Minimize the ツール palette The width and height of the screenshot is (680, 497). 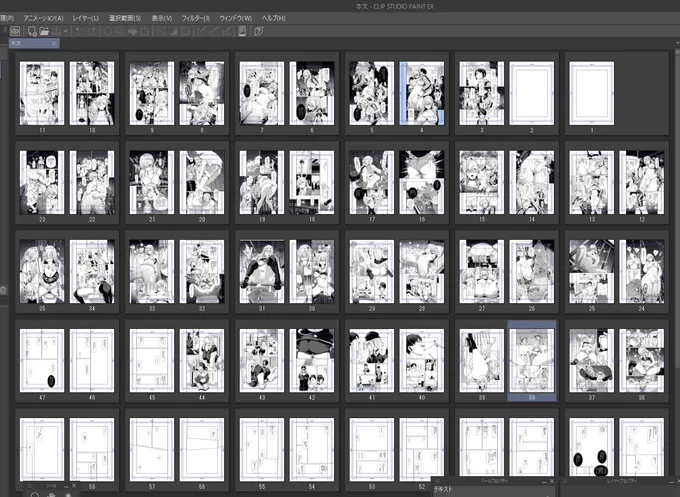pos(66,486)
